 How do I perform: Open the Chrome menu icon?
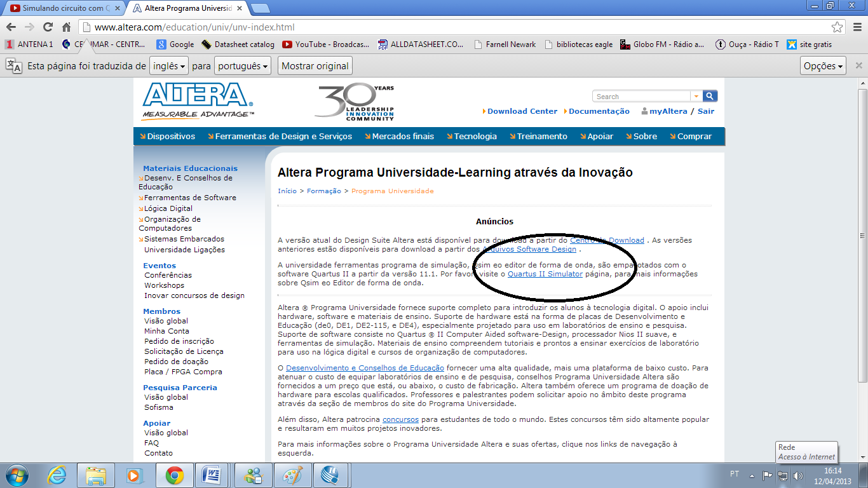point(856,27)
